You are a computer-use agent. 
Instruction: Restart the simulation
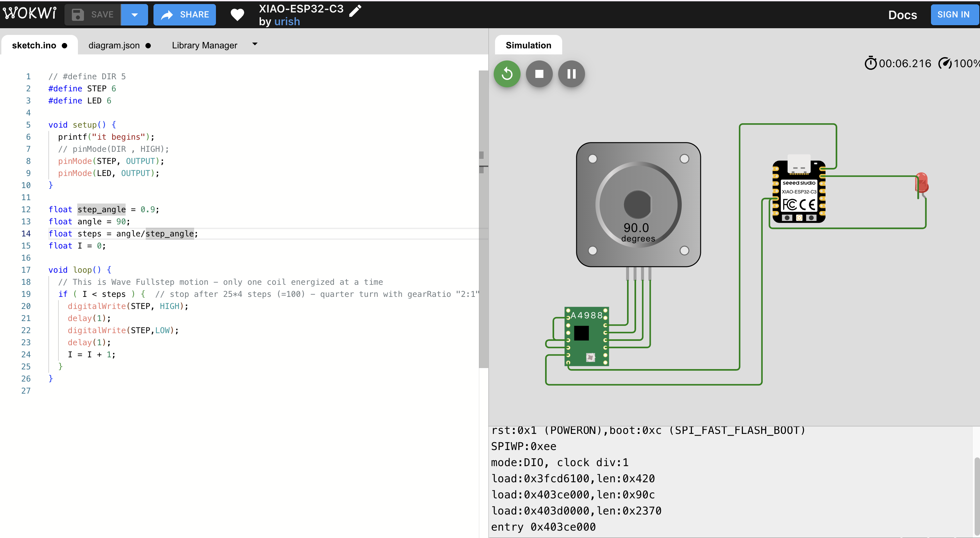click(x=507, y=74)
